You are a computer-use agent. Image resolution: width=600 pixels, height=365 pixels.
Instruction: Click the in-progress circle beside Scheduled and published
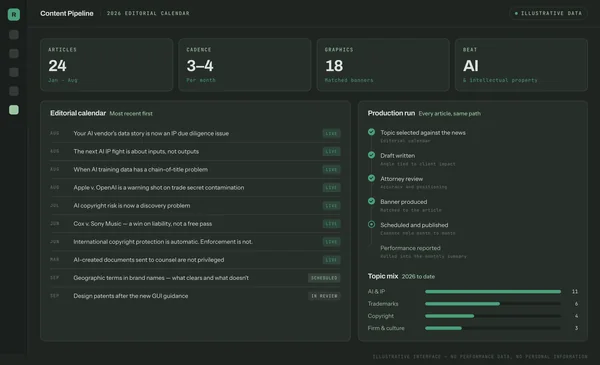tap(371, 225)
